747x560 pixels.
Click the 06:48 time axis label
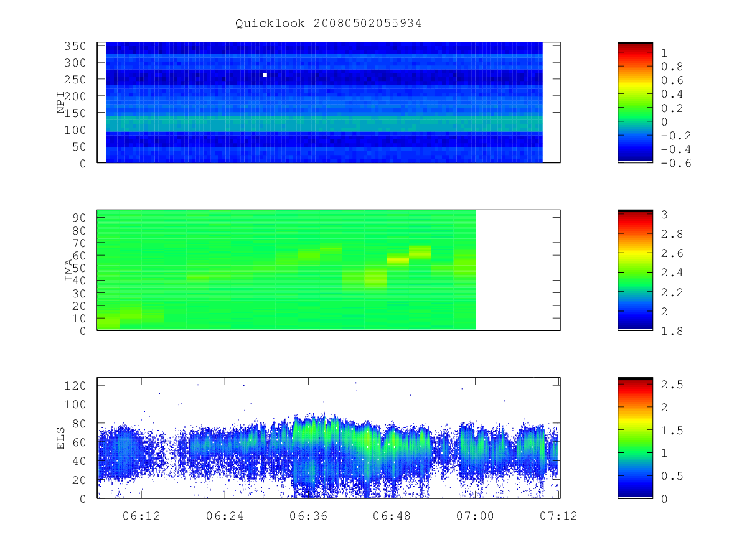pos(392,515)
